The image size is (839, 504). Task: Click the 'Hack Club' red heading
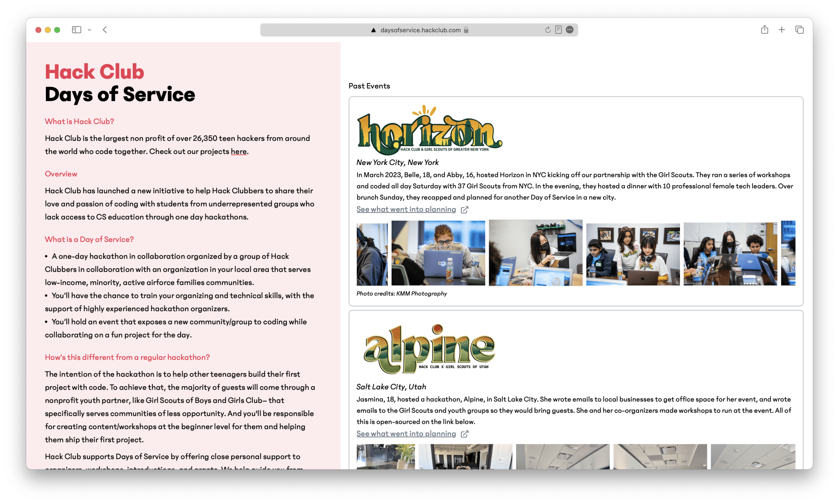coord(95,72)
